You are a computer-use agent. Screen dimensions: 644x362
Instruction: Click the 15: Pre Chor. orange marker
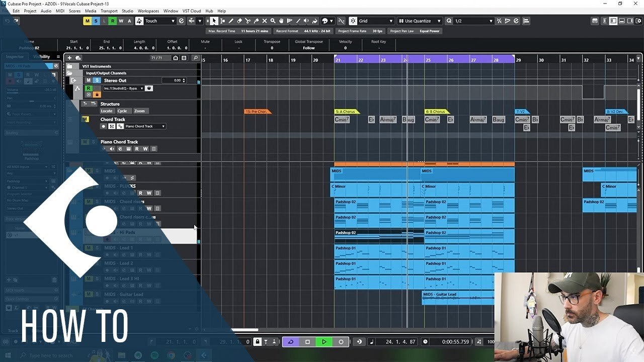(x=257, y=111)
